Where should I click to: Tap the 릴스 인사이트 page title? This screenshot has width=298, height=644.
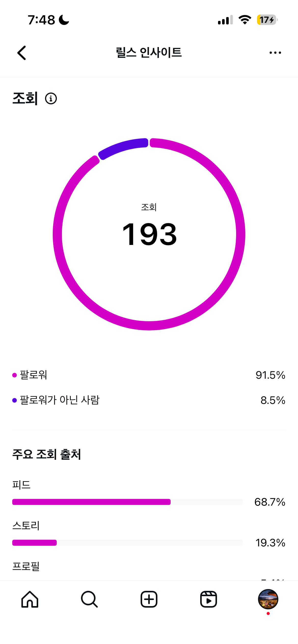(149, 53)
